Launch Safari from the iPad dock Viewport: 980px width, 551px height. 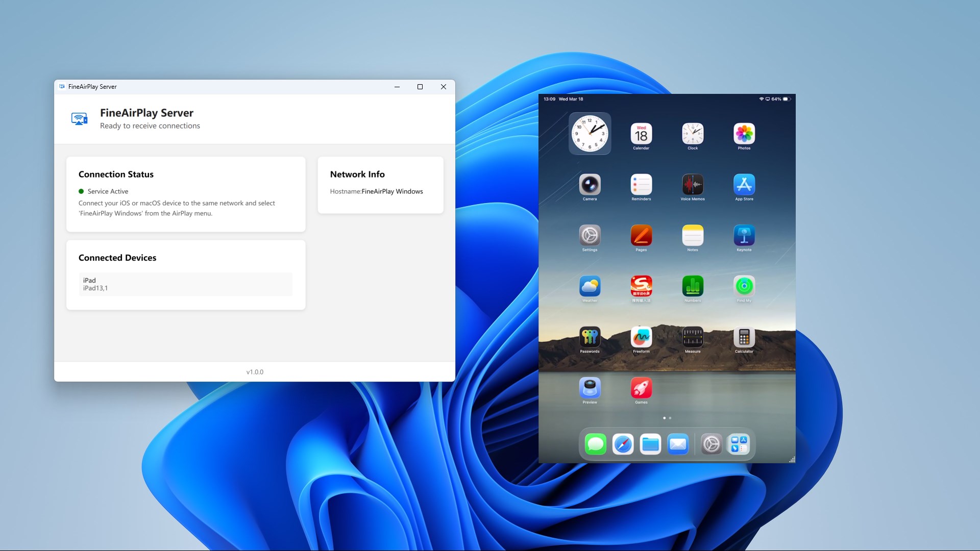tap(623, 444)
